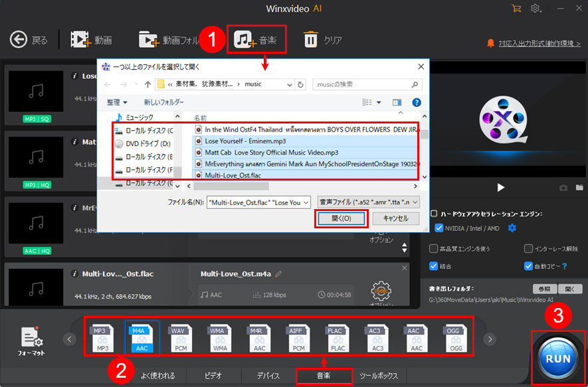Click the refresh button in the dialog address bar
Screen dimensions: 588x387
pos(300,85)
